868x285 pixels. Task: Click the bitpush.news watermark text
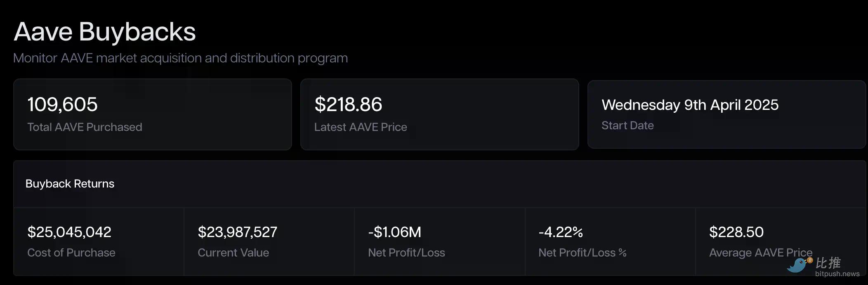[837, 274]
